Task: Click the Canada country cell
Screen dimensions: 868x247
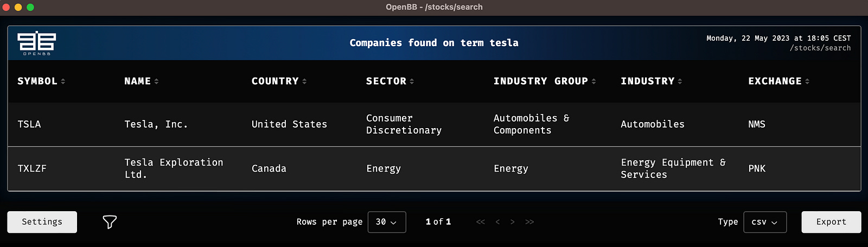Action: click(x=269, y=169)
